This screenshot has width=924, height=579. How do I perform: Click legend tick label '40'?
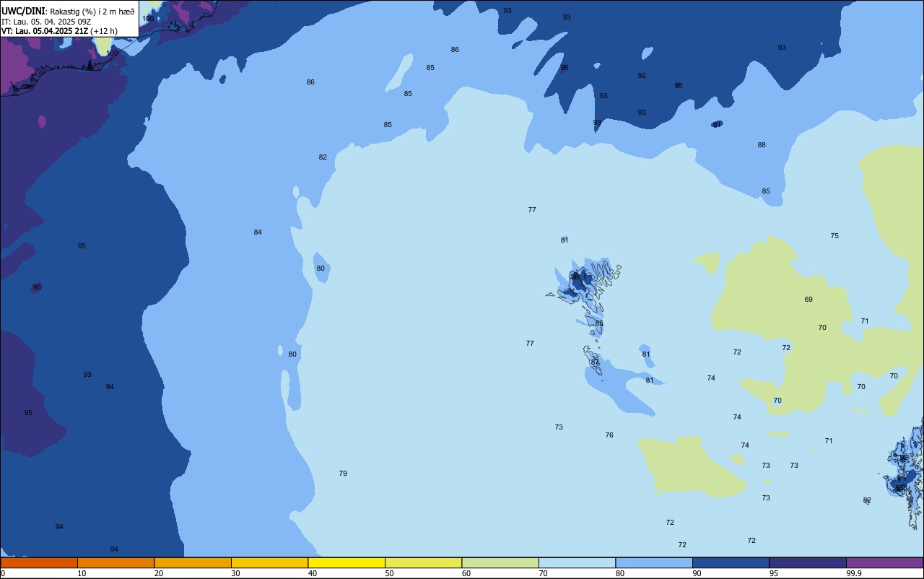click(313, 573)
